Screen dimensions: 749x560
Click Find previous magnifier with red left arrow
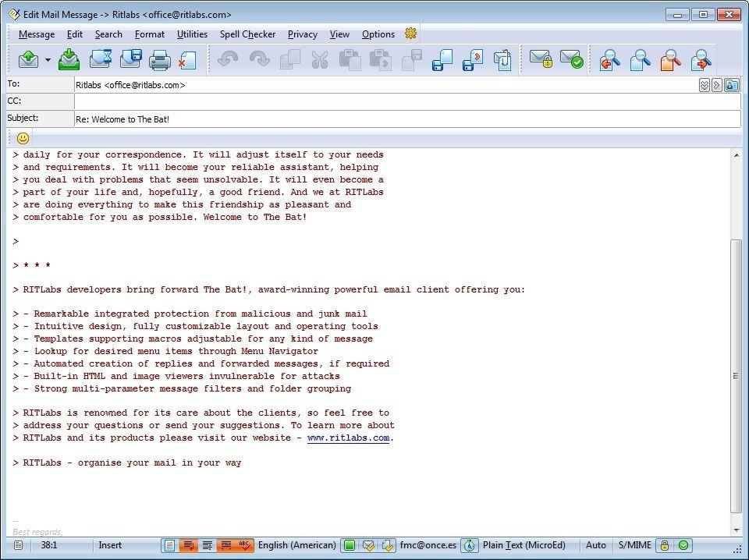click(x=609, y=60)
